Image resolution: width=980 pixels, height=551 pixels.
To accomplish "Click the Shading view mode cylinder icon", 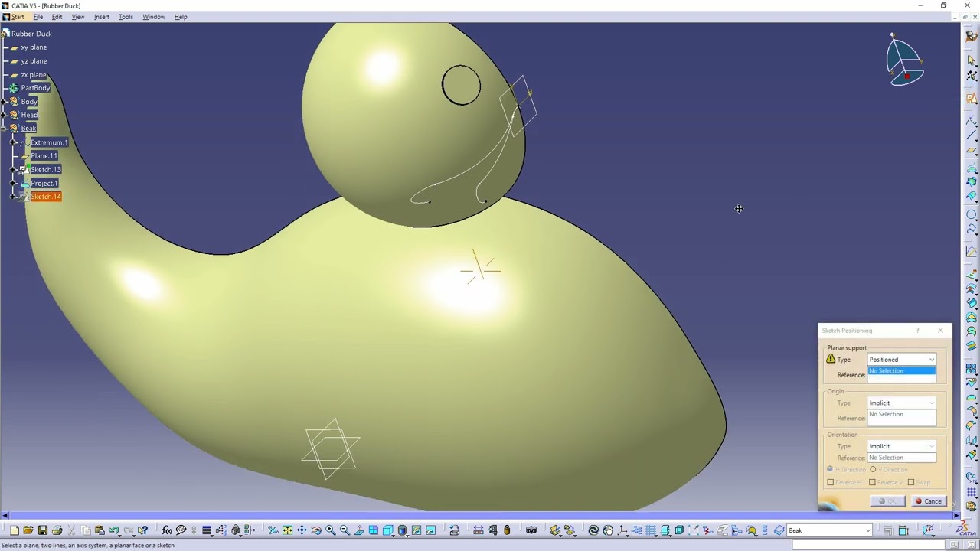I will pos(402,530).
